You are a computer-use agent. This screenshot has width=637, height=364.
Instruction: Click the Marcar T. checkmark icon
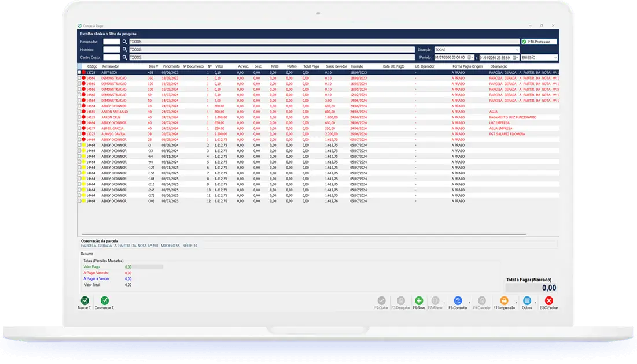point(84,300)
